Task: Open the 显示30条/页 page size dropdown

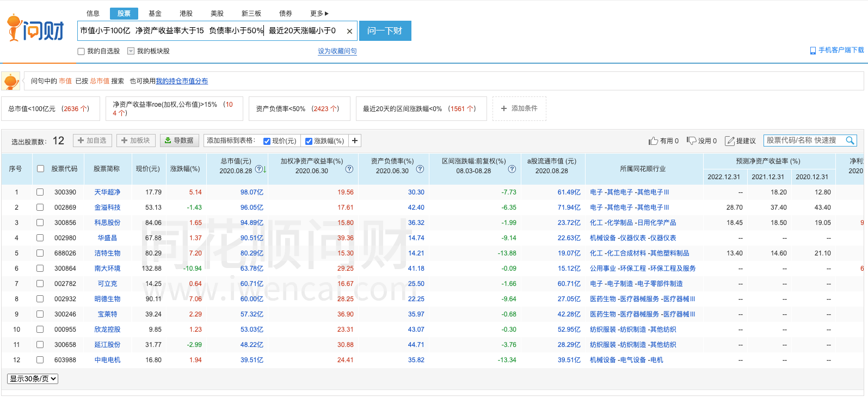Action: pos(33,379)
